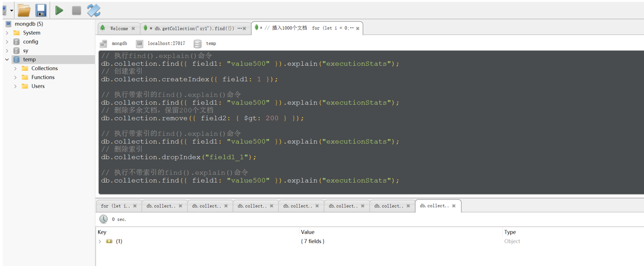
Task: Switch to db.getCollection('sy1').find({}) tab
Action: 195,28
